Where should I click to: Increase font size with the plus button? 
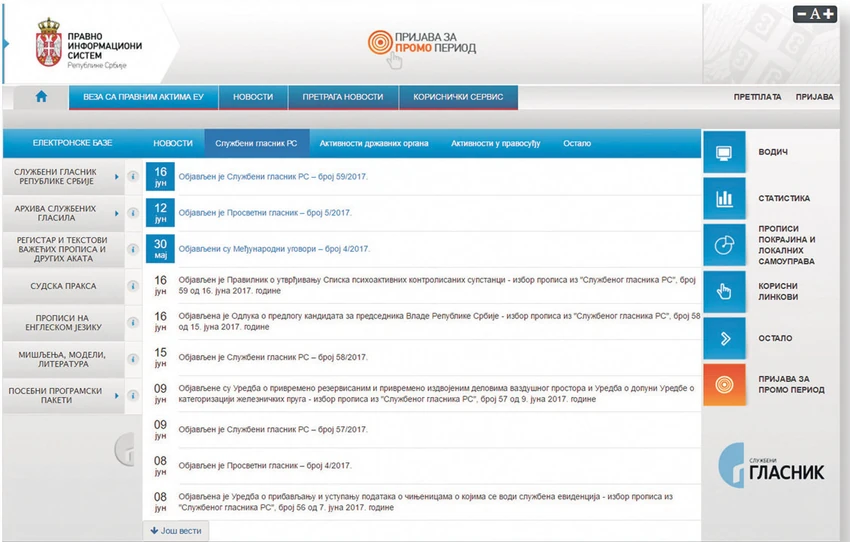click(828, 14)
